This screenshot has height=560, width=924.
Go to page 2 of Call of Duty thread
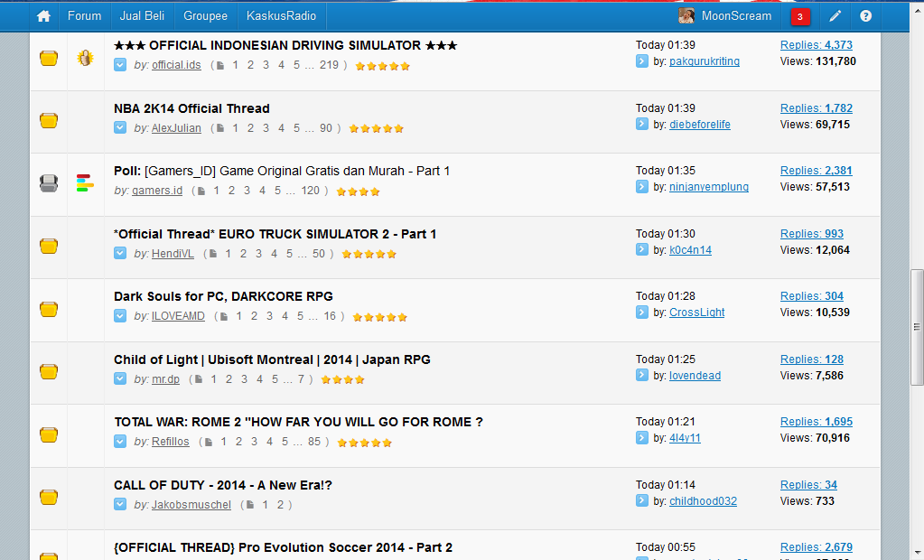(280, 505)
